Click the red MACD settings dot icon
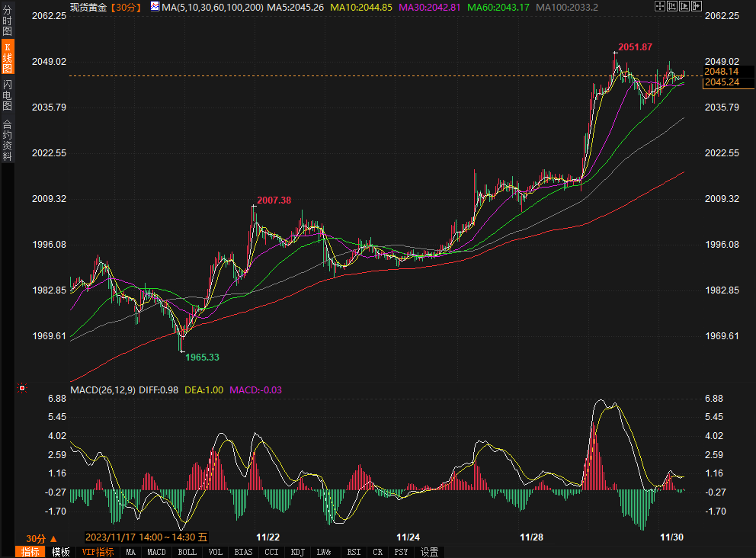 [22, 388]
